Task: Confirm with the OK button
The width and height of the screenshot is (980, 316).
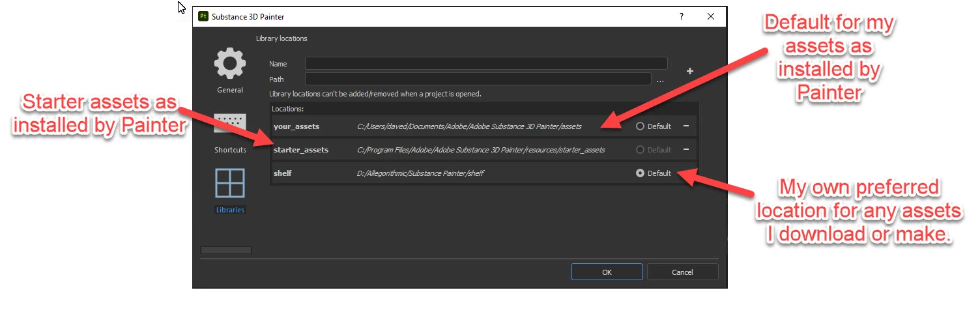Action: 607,272
